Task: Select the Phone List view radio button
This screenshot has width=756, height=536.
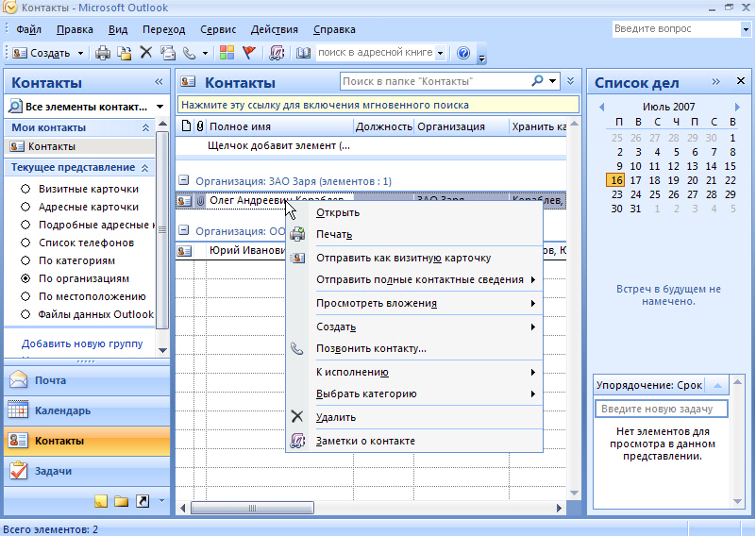Action: point(25,243)
